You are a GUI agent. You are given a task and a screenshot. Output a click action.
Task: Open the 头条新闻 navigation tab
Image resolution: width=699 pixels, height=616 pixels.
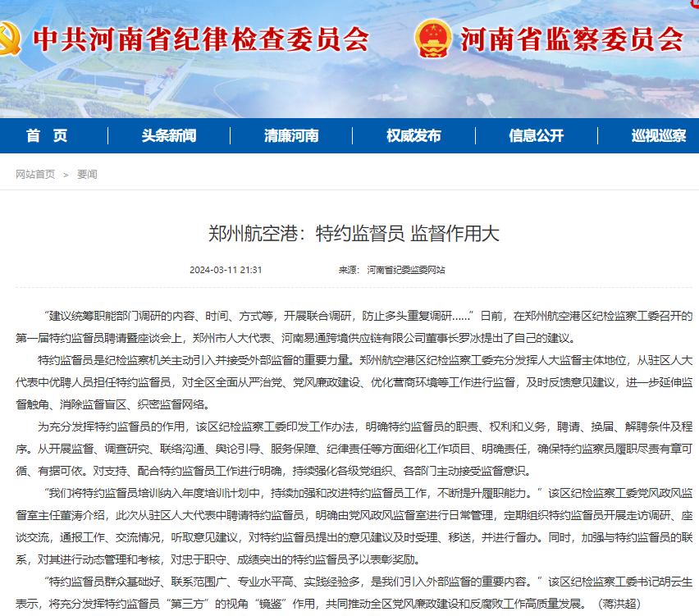168,136
